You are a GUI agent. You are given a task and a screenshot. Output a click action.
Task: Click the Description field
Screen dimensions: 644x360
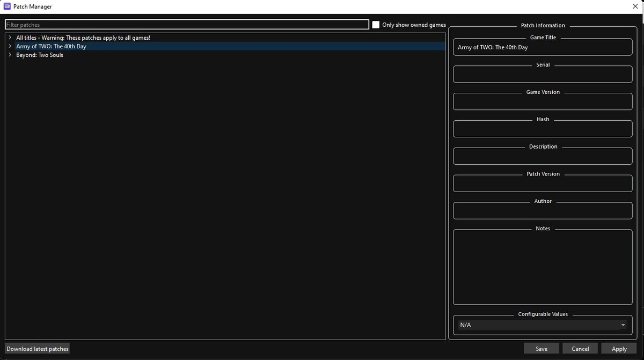click(543, 156)
